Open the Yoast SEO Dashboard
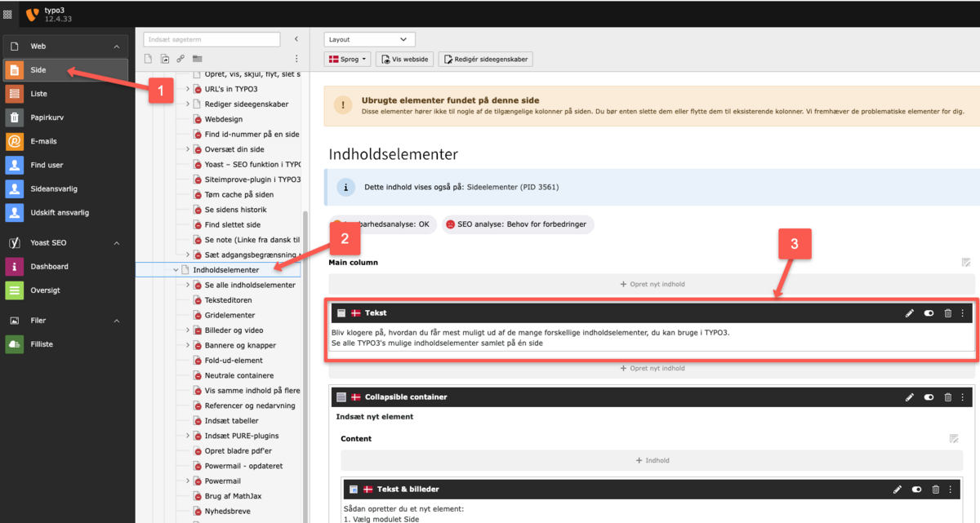The height and width of the screenshot is (523, 980). [x=49, y=267]
